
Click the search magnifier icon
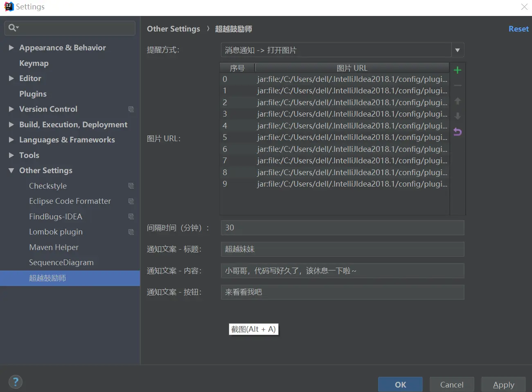pos(13,28)
